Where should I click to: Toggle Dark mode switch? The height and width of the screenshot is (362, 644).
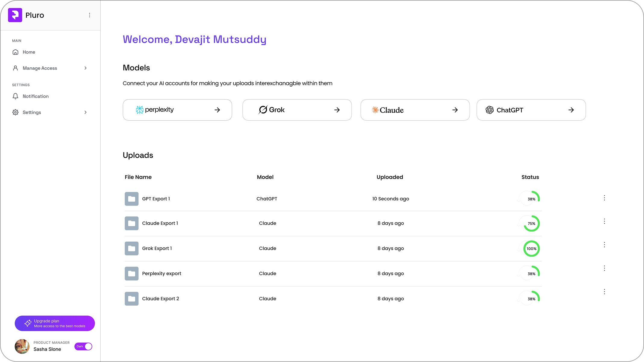pos(83,346)
